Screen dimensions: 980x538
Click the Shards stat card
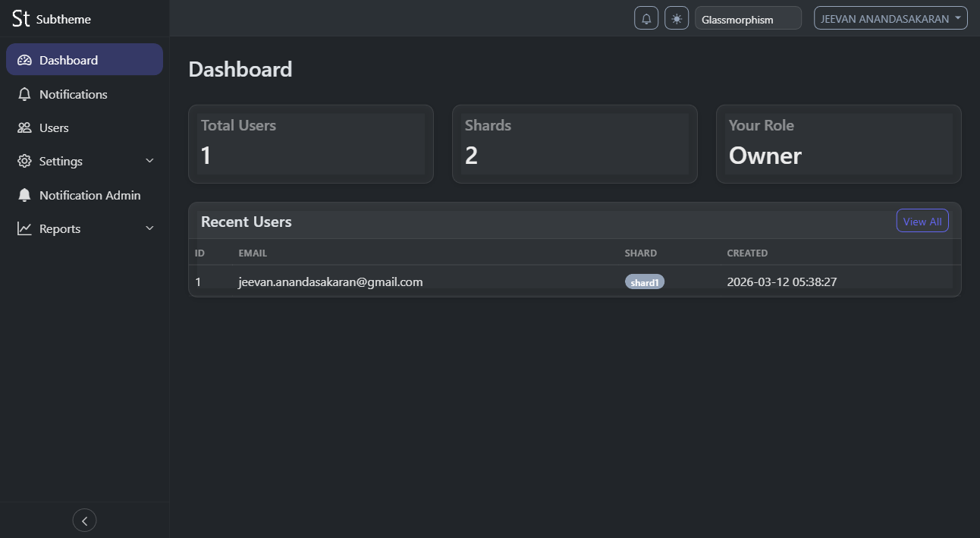coord(575,144)
